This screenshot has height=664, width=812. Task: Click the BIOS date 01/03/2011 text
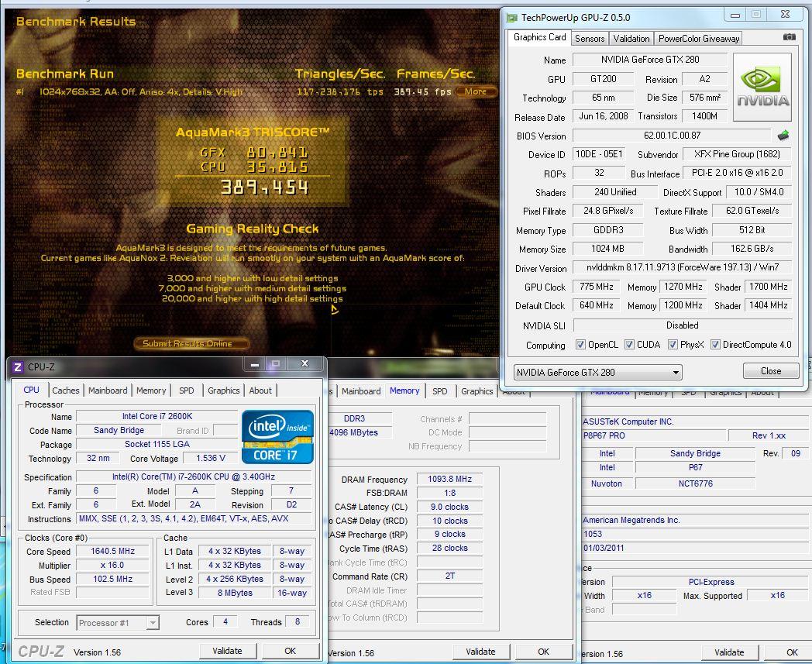click(x=604, y=548)
